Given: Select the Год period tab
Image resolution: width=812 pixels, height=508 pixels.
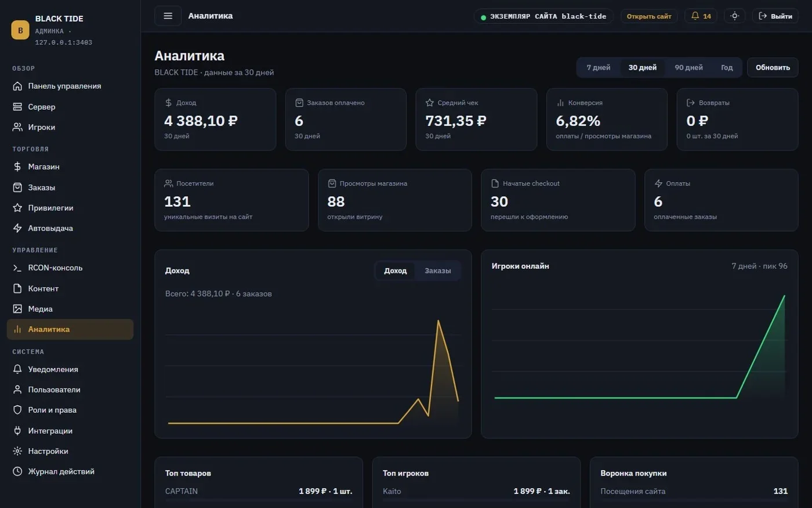Looking at the screenshot, I should click(727, 67).
